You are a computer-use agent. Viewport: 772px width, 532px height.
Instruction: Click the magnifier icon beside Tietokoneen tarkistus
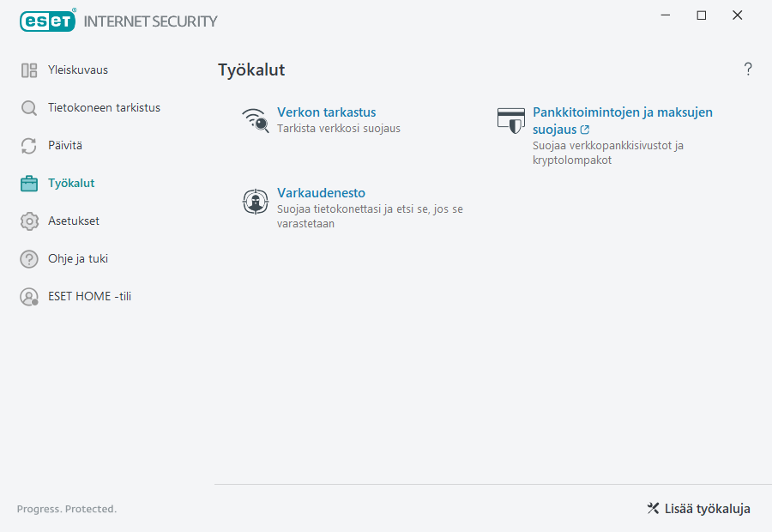[29, 108]
